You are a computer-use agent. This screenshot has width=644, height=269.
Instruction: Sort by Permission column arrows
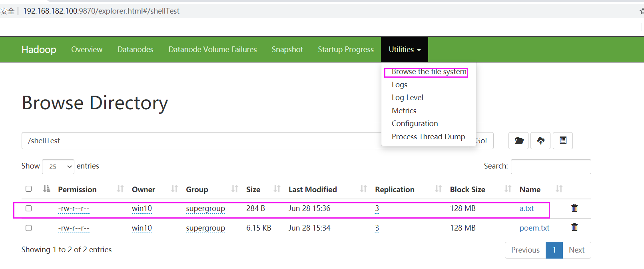point(120,189)
